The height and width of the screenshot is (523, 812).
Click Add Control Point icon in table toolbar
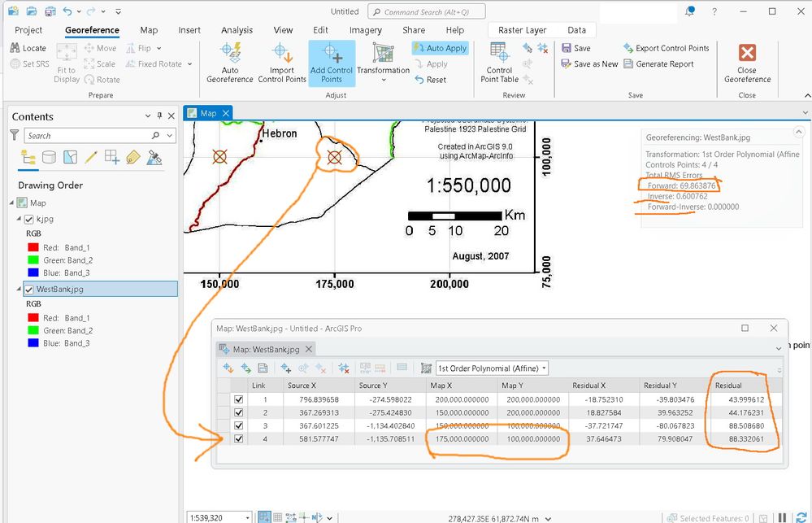click(285, 368)
